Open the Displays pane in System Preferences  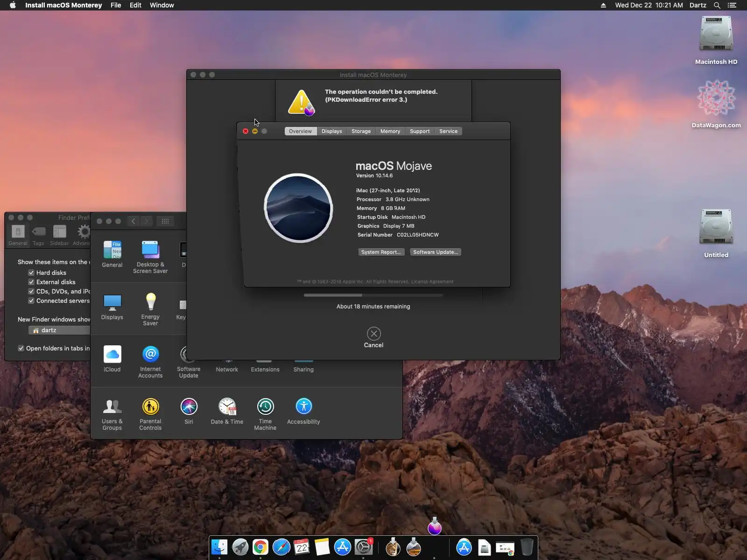point(112,307)
